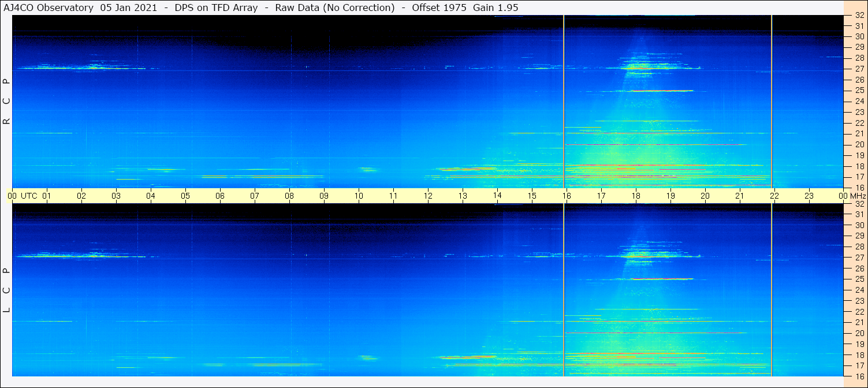Click the '22' MHz label of LCP panel
Image resolution: width=868 pixels, height=388 pixels.
859,311
